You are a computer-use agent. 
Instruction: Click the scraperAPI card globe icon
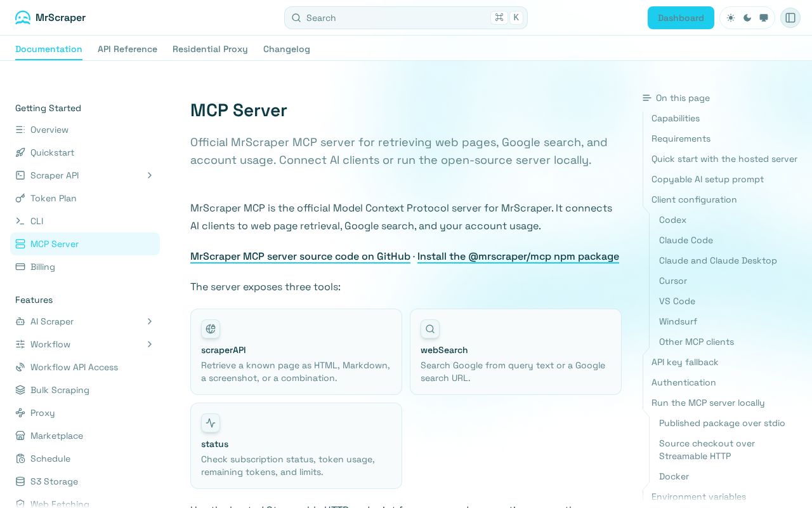[x=211, y=329]
